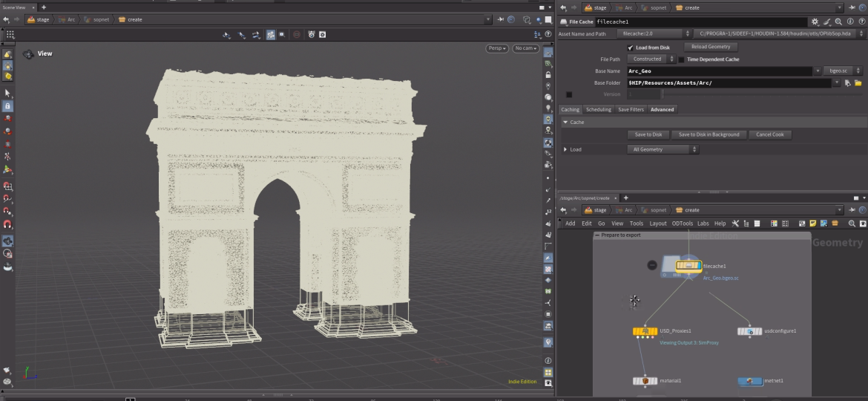Screen dimensions: 868x401
Task: Click the sticky note icon in the network toolbar
Action: click(x=812, y=224)
